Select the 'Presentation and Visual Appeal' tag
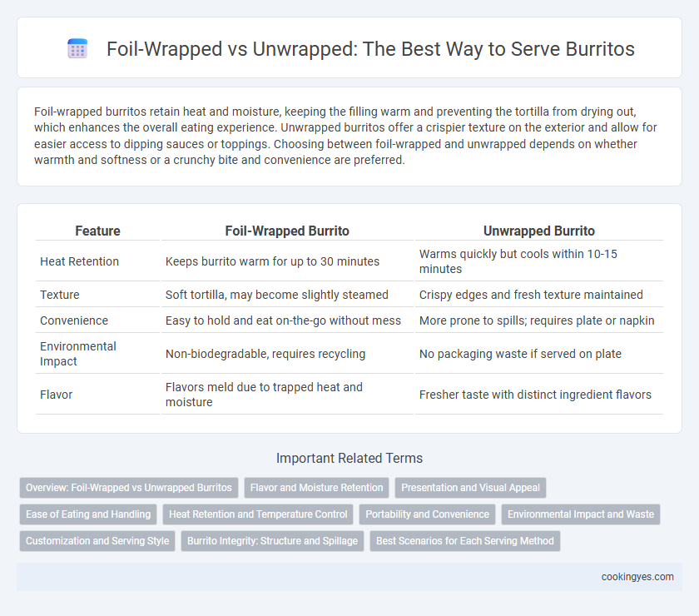 (x=470, y=488)
